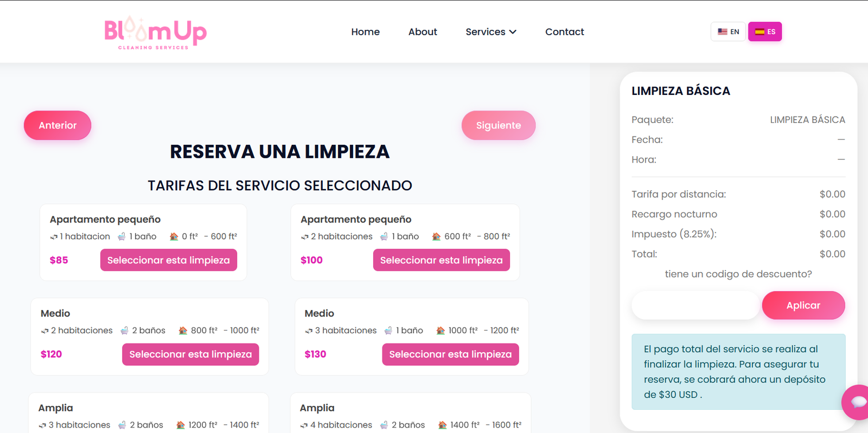Click the deposit information notice box

coord(738,372)
